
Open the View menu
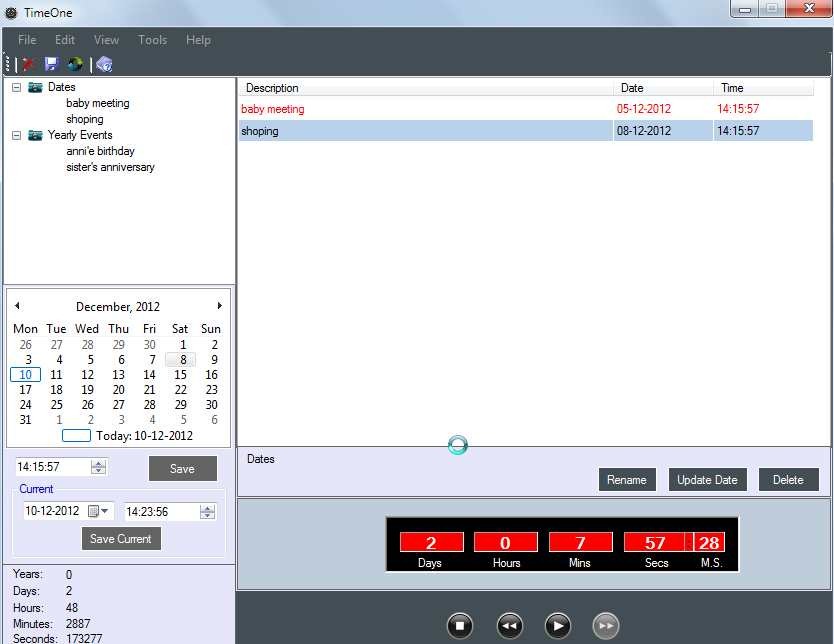click(106, 40)
